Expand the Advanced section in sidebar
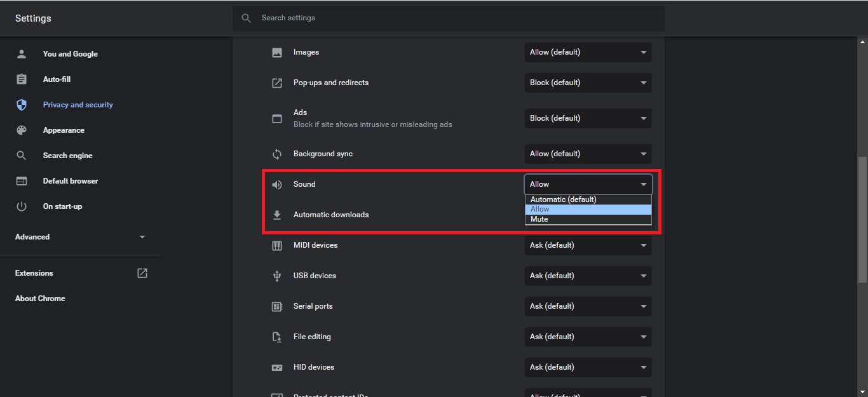 (80, 237)
